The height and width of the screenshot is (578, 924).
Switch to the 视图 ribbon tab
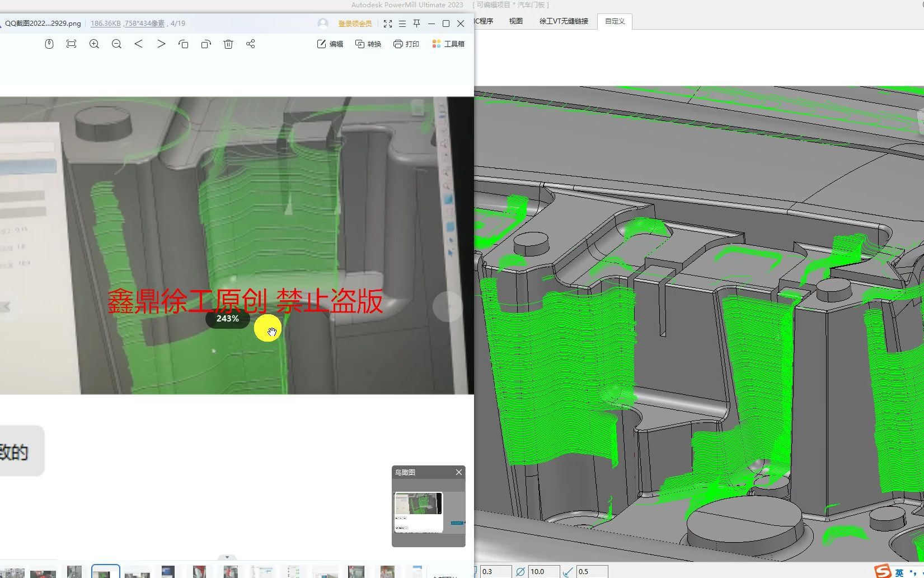[x=515, y=21]
